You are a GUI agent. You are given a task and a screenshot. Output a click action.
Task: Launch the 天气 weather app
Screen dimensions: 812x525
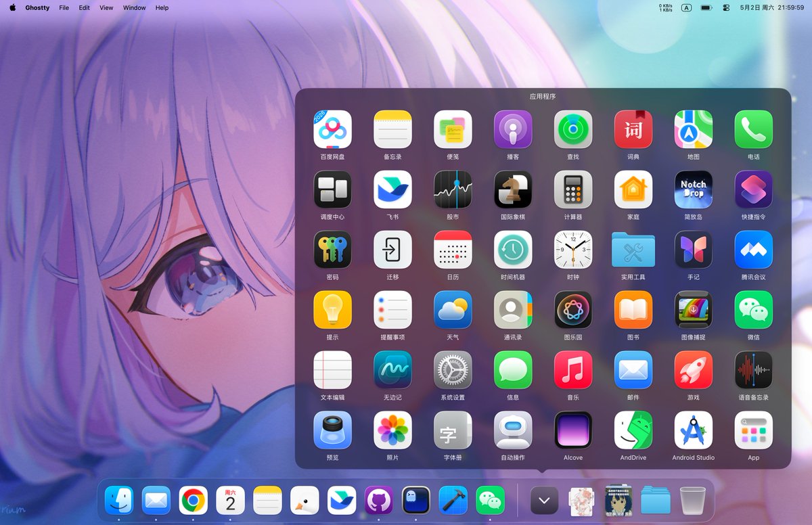(453, 310)
